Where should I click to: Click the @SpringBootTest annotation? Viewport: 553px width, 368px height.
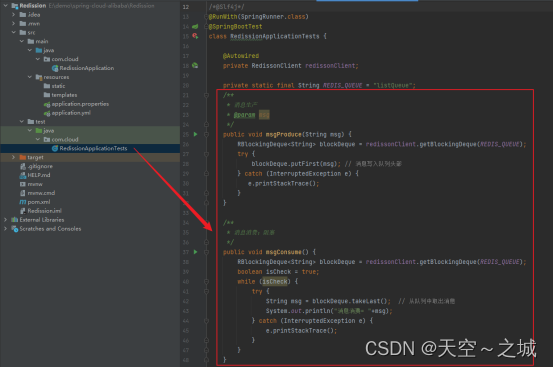[235, 26]
